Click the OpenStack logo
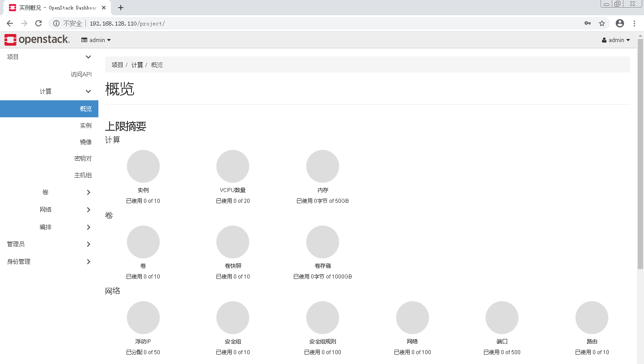 37,40
